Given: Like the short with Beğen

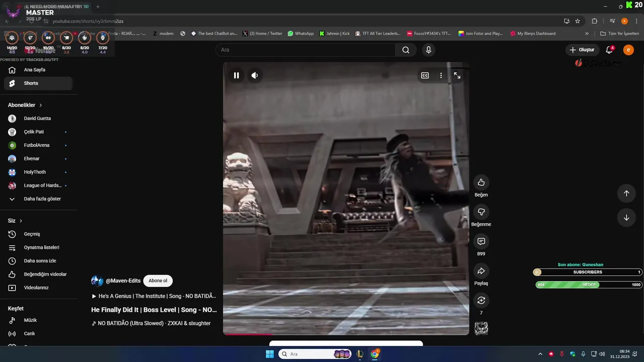Looking at the screenshot, I should (481, 183).
